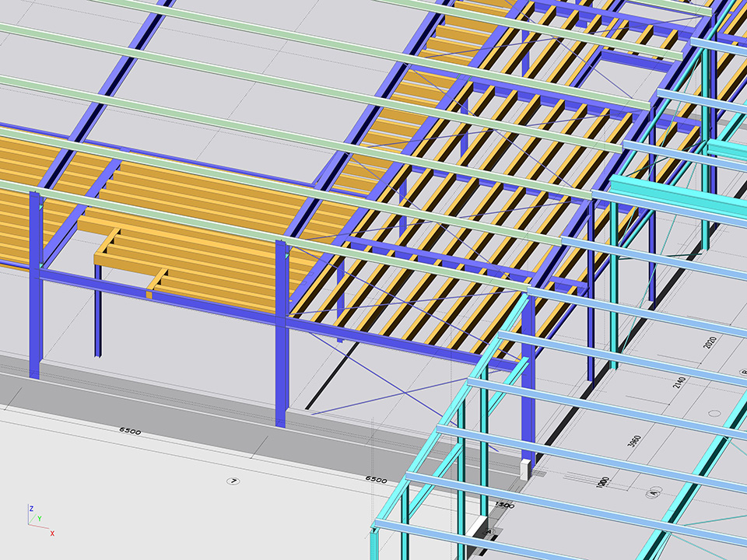Select the blue Z axis label
747x560 pixels.
pyautogui.click(x=31, y=508)
